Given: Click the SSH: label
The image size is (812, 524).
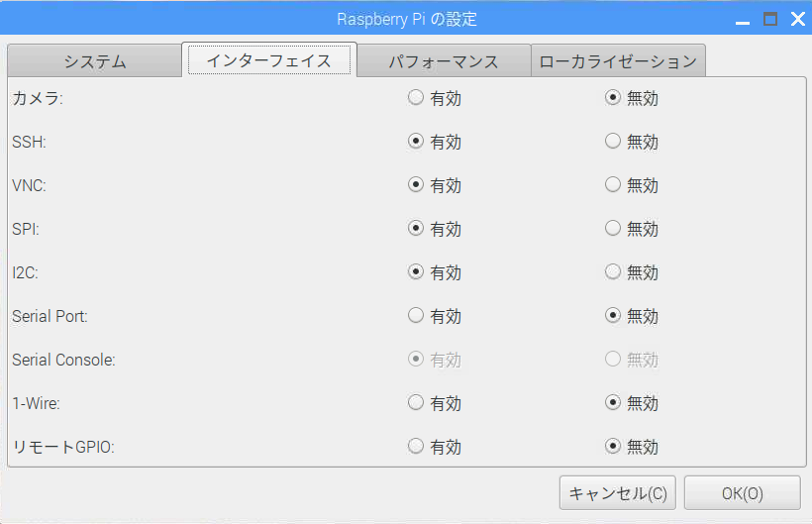Looking at the screenshot, I should coord(29,142).
